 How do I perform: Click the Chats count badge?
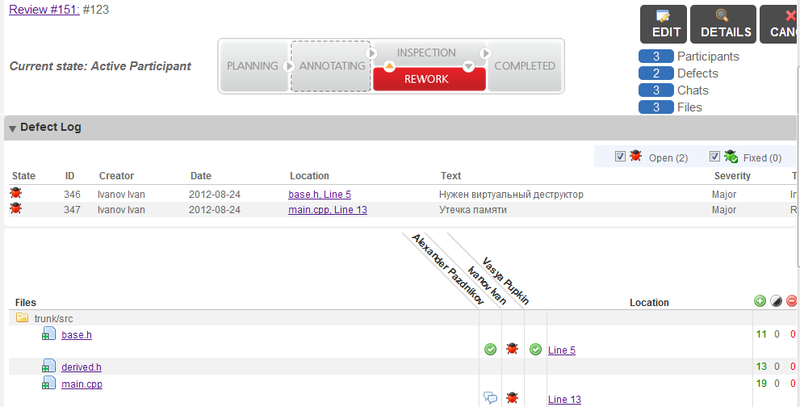click(x=656, y=90)
